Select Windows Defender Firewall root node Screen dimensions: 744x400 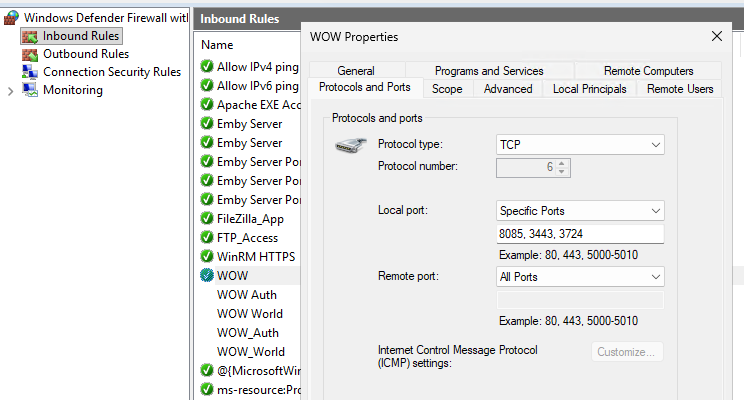[106, 18]
